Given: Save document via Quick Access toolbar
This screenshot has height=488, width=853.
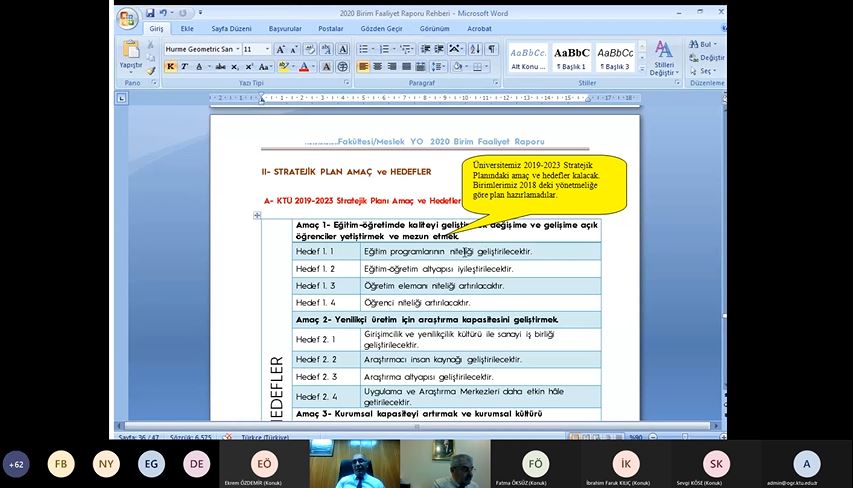Looking at the screenshot, I should click(x=150, y=13).
